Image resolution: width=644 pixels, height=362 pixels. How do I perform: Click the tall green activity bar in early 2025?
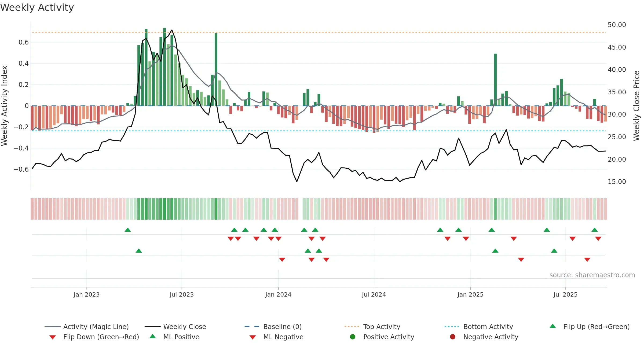[x=495, y=80]
